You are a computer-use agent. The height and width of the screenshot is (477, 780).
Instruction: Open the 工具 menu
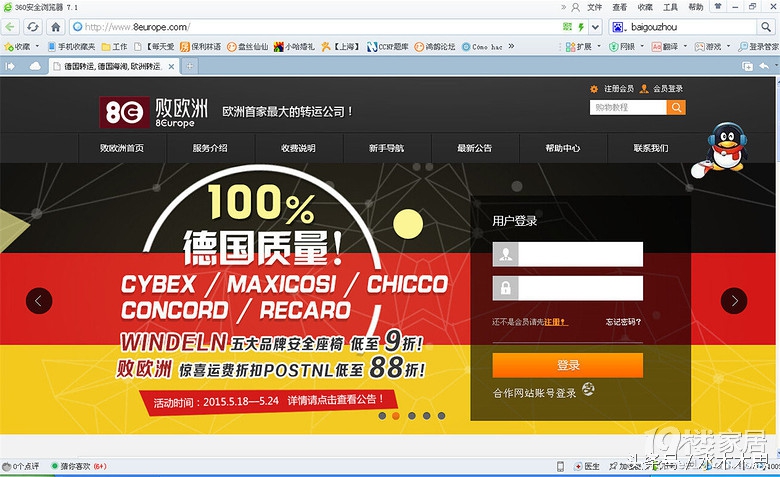pos(671,7)
